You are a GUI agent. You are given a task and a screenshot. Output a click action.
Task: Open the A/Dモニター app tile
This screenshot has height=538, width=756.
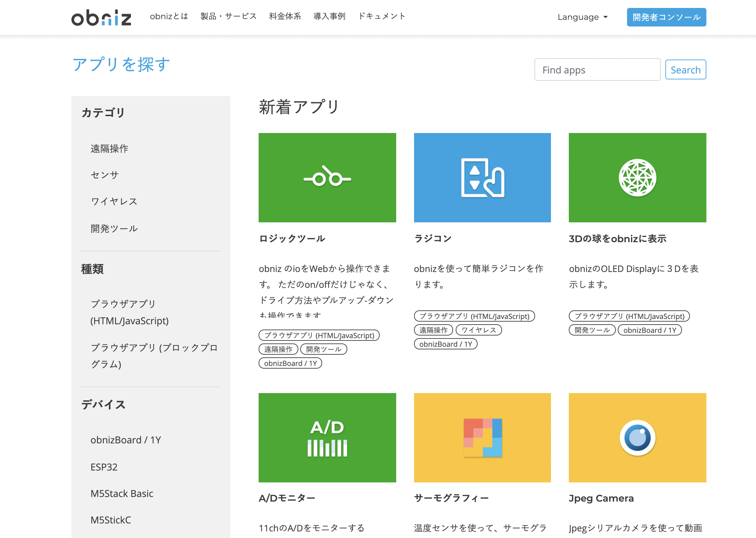click(x=327, y=438)
